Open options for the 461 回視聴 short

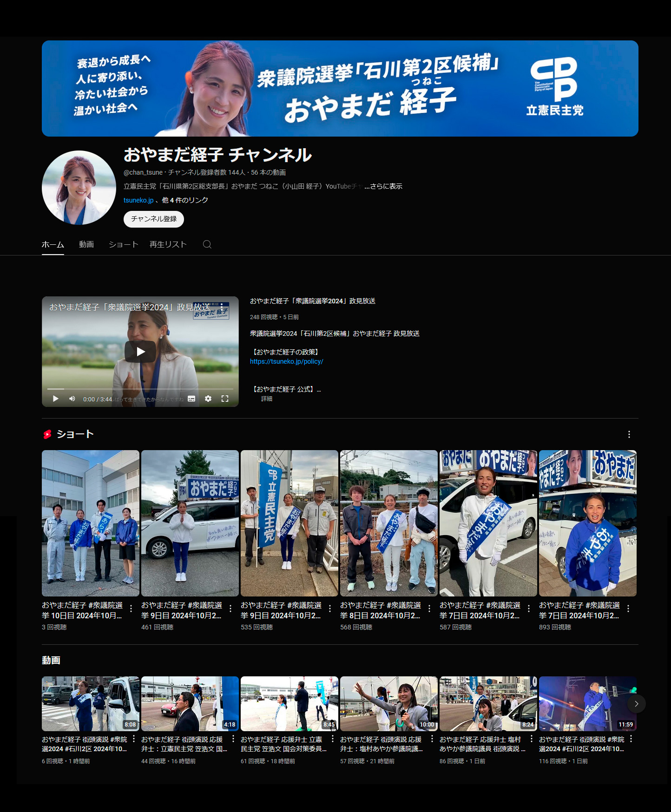pyautogui.click(x=230, y=608)
